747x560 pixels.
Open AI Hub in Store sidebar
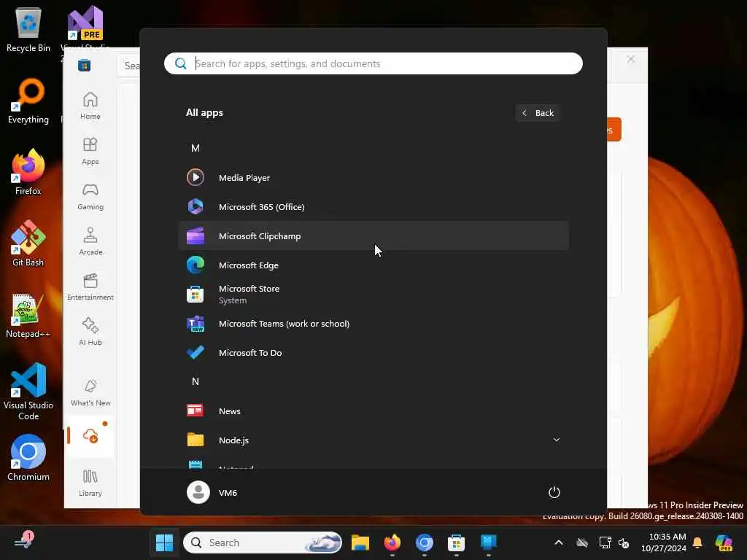(x=90, y=332)
